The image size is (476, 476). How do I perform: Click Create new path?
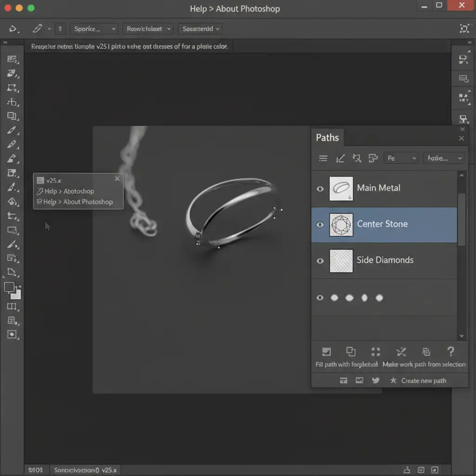click(x=423, y=381)
